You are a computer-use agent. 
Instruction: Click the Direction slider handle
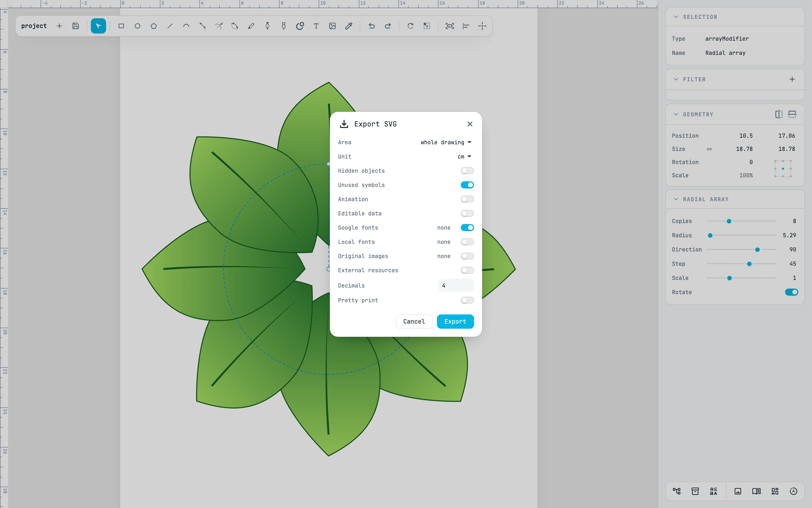(x=757, y=250)
